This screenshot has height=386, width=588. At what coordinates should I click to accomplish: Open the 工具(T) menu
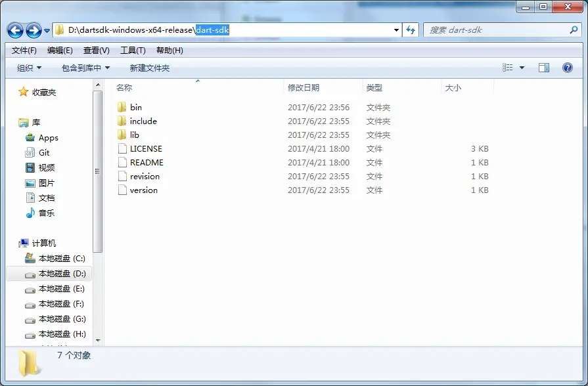point(133,50)
